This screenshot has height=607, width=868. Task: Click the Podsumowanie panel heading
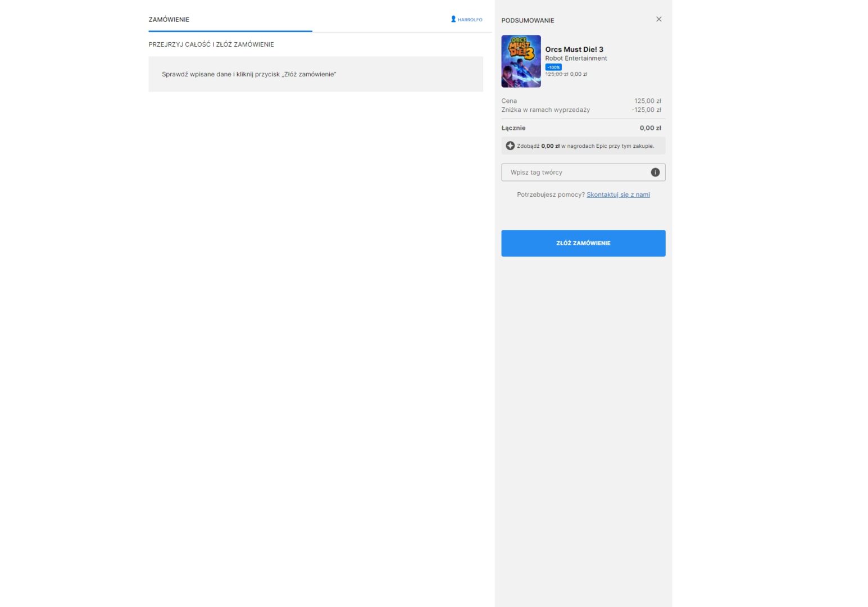point(528,20)
